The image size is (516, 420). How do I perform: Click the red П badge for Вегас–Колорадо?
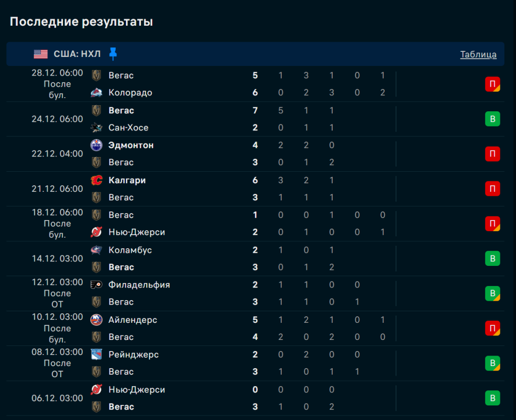coord(492,84)
